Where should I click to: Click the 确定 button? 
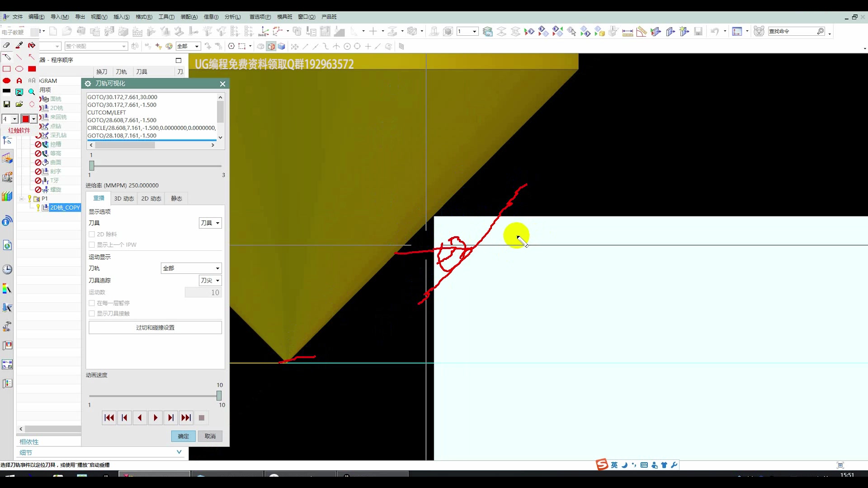pyautogui.click(x=183, y=436)
